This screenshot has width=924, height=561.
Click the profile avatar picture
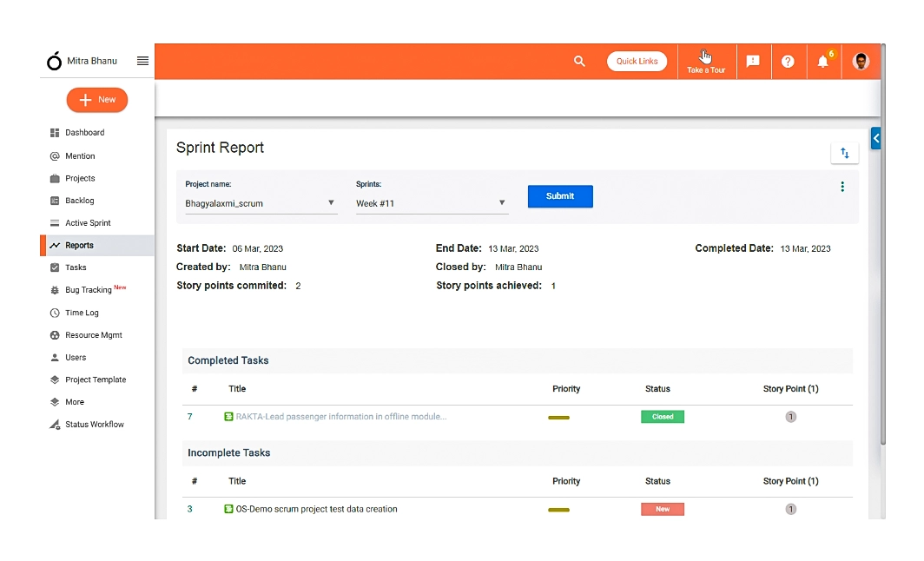click(861, 61)
